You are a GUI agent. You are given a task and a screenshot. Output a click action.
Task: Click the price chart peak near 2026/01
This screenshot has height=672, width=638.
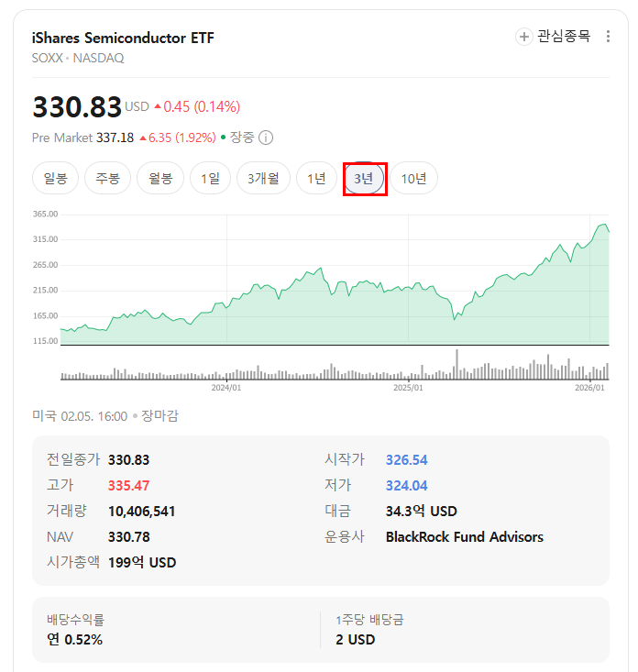tap(604, 224)
